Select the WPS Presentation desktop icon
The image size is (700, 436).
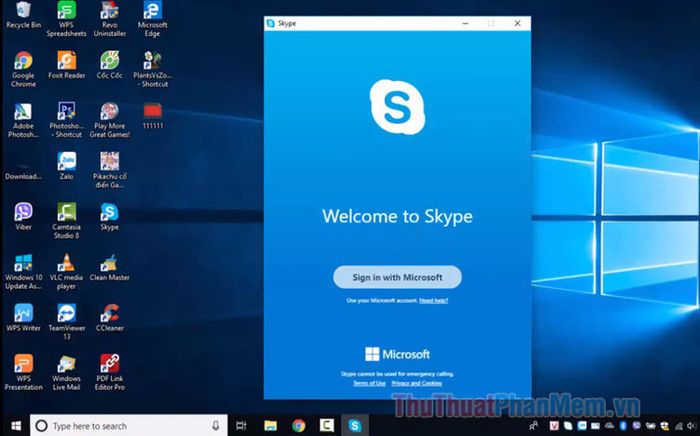pos(23,372)
